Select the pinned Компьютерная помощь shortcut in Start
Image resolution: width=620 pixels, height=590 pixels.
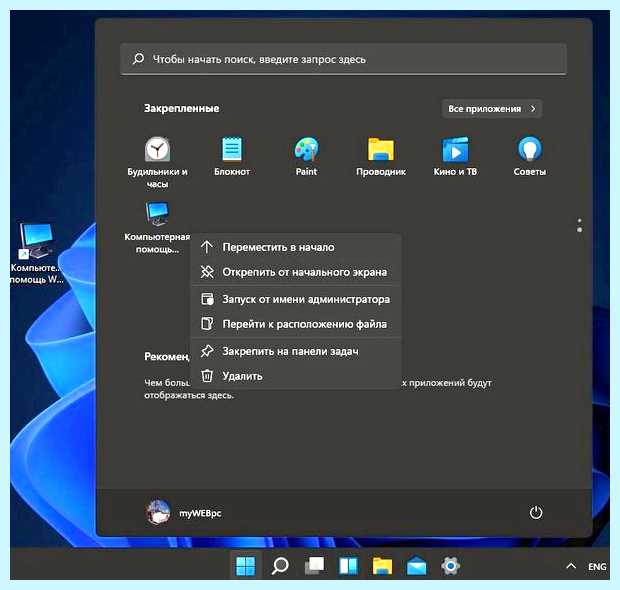[x=157, y=227]
